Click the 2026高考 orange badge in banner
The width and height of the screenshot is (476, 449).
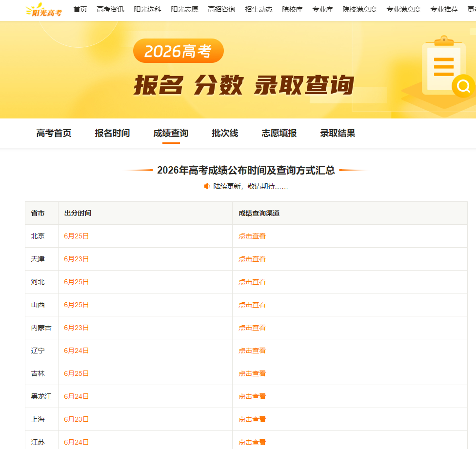(178, 51)
